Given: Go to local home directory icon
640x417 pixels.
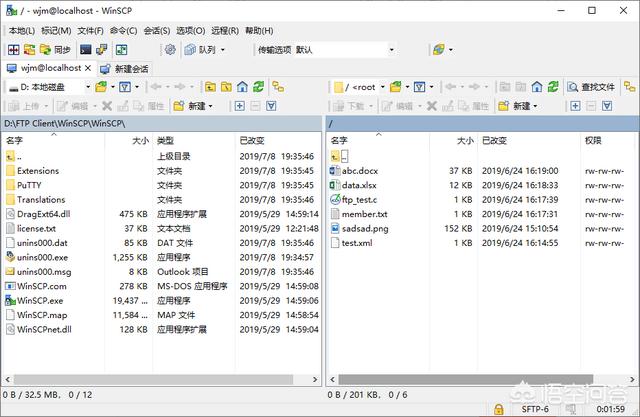Looking at the screenshot, I should click(x=242, y=87).
